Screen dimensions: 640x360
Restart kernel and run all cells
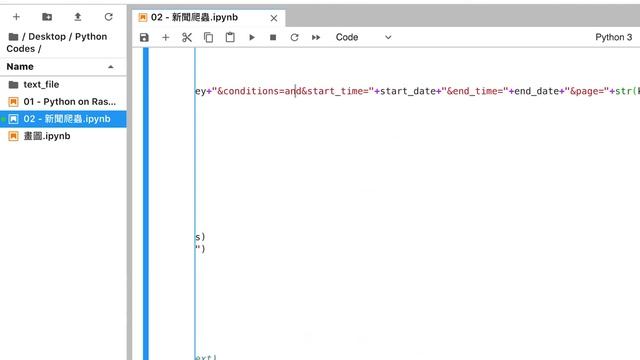[316, 38]
